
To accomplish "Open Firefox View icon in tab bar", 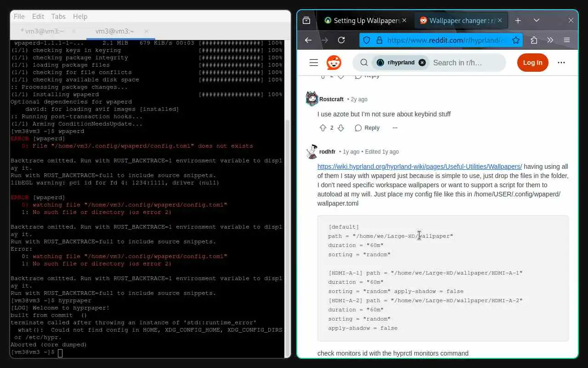I will tap(306, 20).
